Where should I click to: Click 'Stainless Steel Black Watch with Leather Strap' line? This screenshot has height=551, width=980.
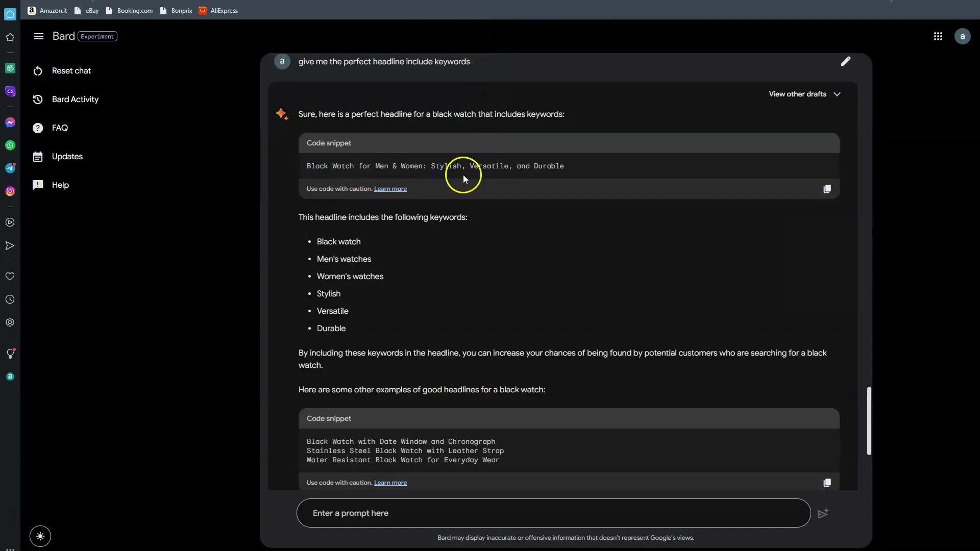tap(405, 451)
